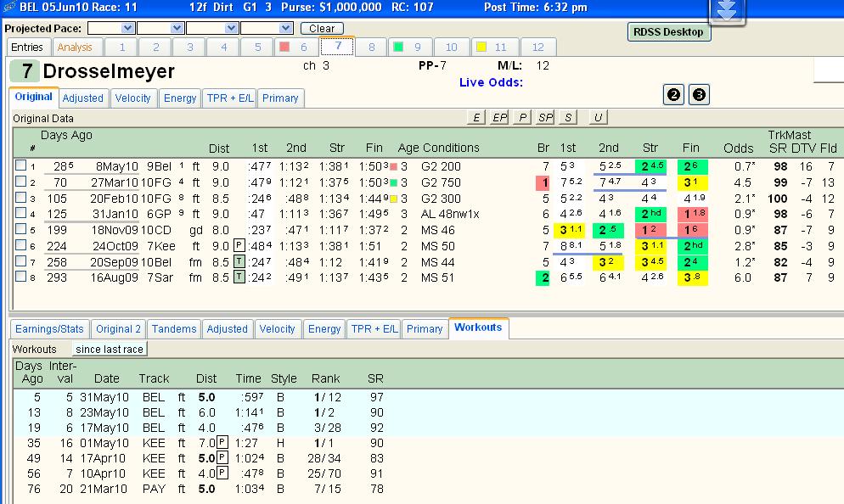844x504 pixels.
Task: Select horse tab 11 with yellow marker
Action: 494,48
